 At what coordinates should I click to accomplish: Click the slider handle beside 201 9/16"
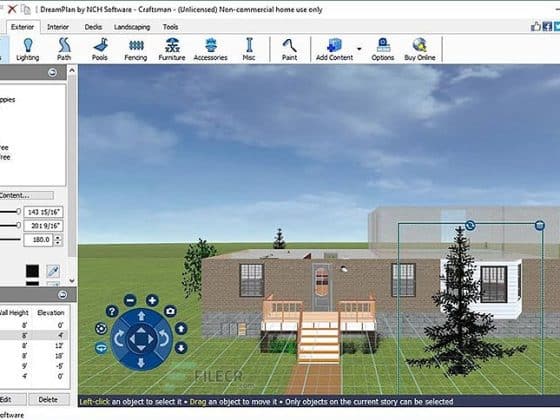(x=19, y=225)
